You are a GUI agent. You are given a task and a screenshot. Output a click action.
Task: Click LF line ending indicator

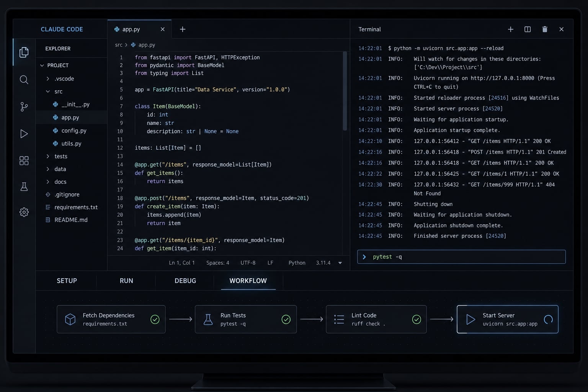(270, 263)
